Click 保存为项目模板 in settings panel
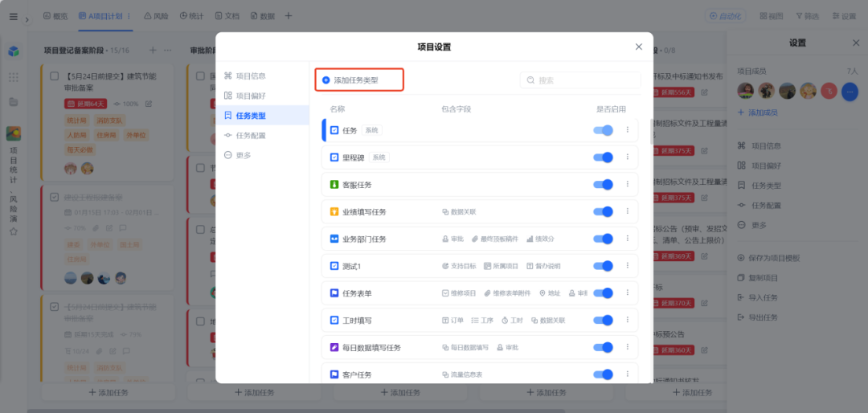The width and height of the screenshot is (868, 413). 769,258
